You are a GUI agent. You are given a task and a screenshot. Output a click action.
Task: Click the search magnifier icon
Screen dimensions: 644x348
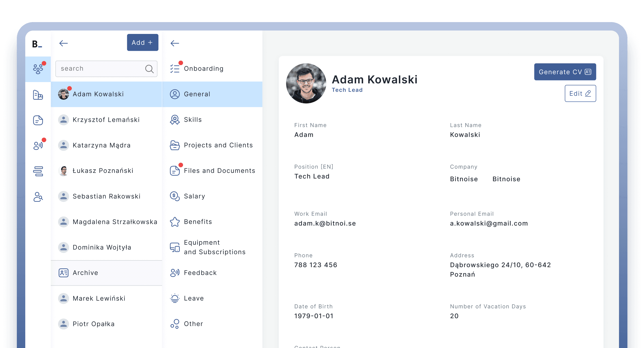pyautogui.click(x=149, y=69)
